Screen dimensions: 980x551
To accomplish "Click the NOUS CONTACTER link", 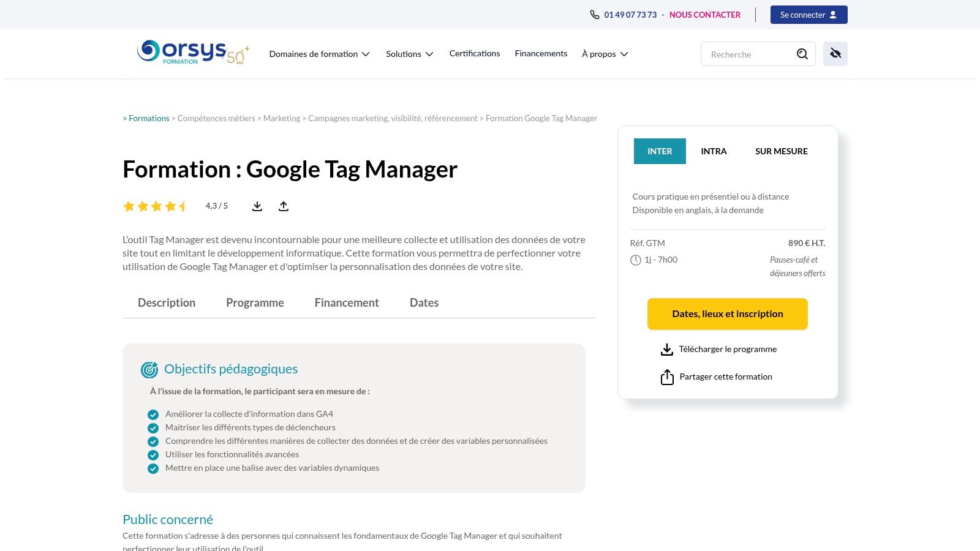I will click(x=704, y=15).
